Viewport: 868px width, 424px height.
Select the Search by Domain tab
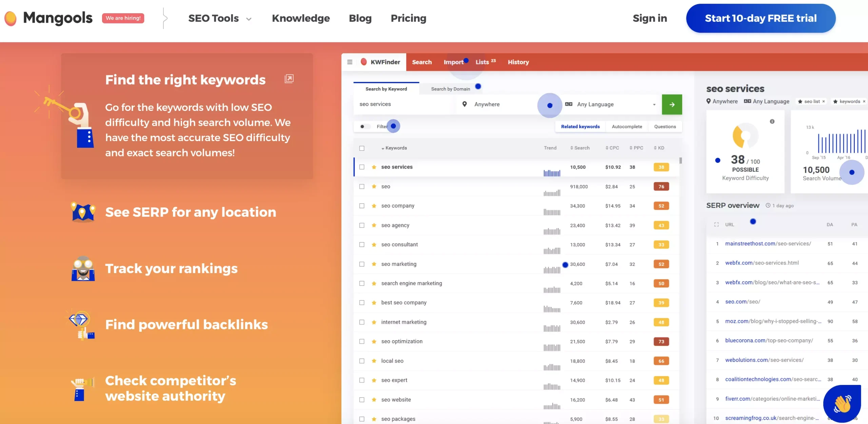(x=450, y=89)
